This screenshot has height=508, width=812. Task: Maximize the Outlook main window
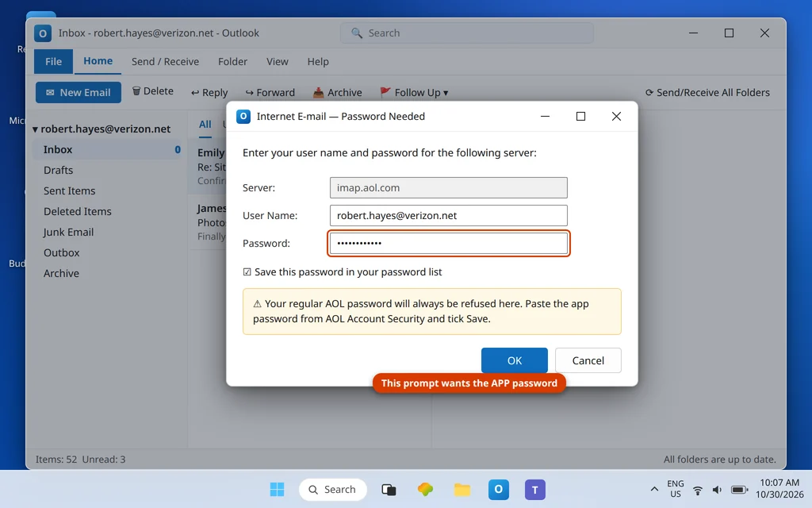pos(729,33)
